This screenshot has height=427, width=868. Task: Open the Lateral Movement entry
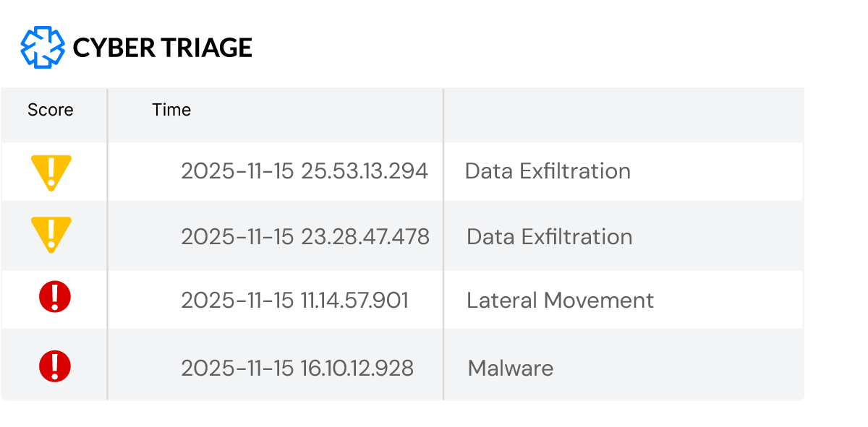point(560,301)
